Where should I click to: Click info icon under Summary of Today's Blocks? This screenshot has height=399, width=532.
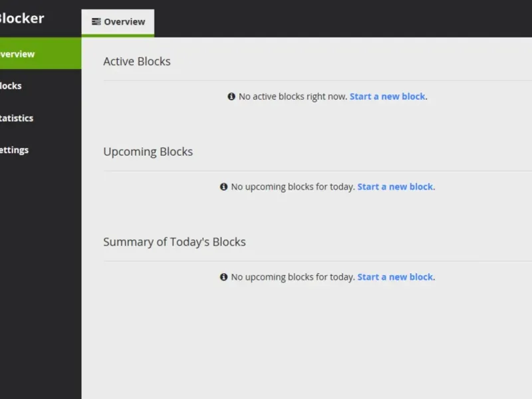pos(223,277)
